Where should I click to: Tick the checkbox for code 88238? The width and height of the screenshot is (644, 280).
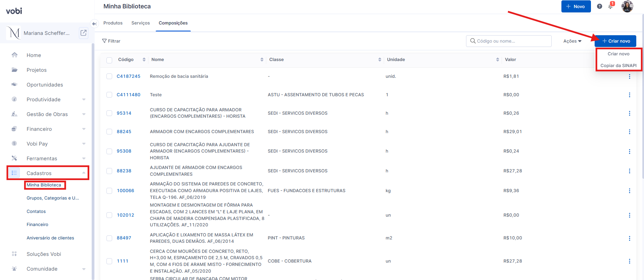pos(109,171)
